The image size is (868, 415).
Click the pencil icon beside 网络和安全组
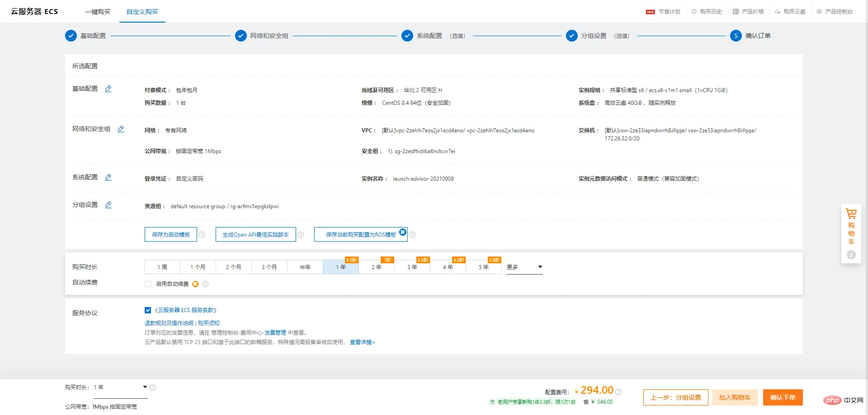pyautogui.click(x=121, y=129)
